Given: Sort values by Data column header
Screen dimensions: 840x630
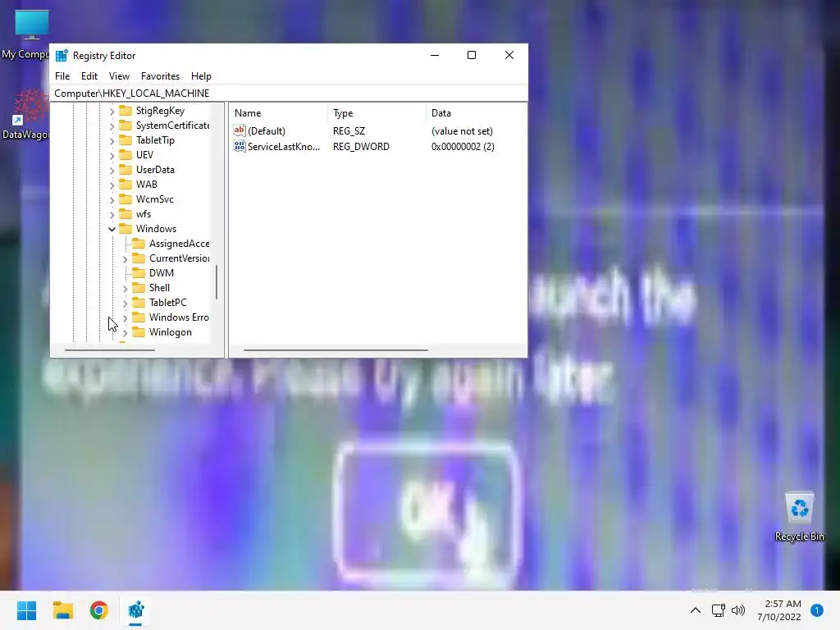Looking at the screenshot, I should [476, 113].
